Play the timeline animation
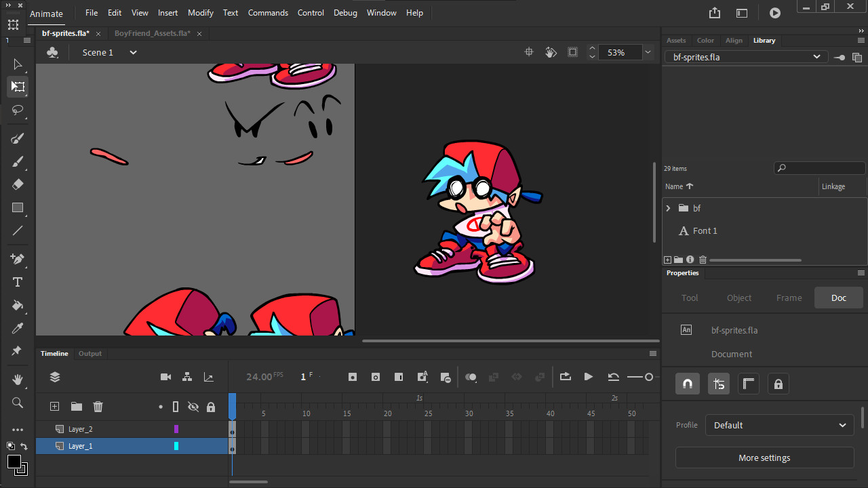 coord(589,377)
